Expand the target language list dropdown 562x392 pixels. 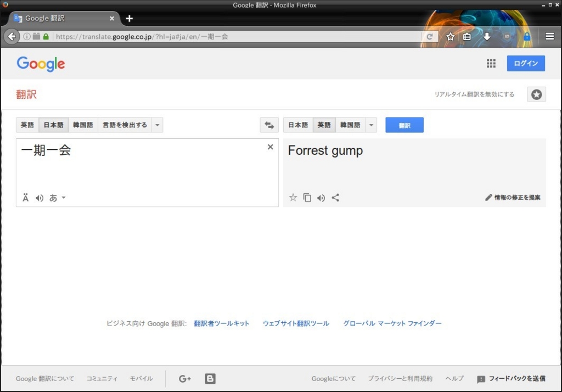371,125
